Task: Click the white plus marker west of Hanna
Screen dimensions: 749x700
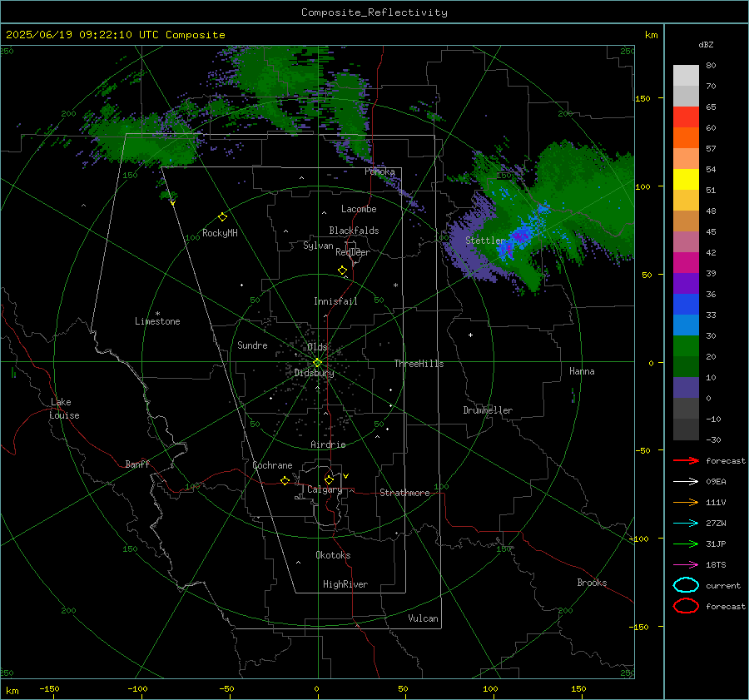Action: click(x=470, y=335)
